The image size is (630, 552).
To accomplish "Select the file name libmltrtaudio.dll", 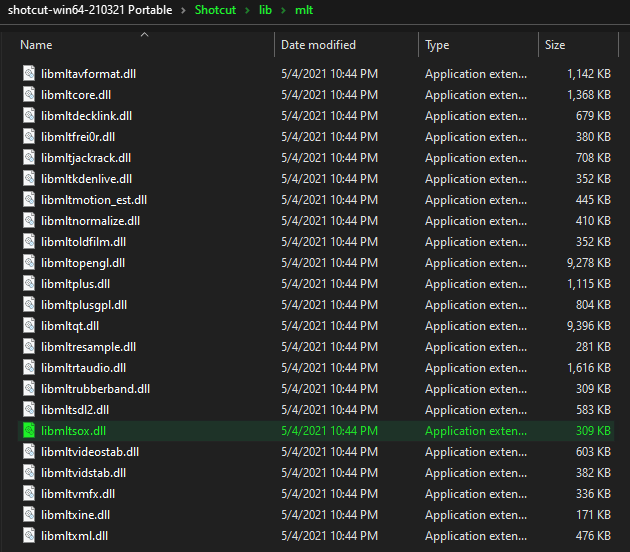I will (x=84, y=368).
